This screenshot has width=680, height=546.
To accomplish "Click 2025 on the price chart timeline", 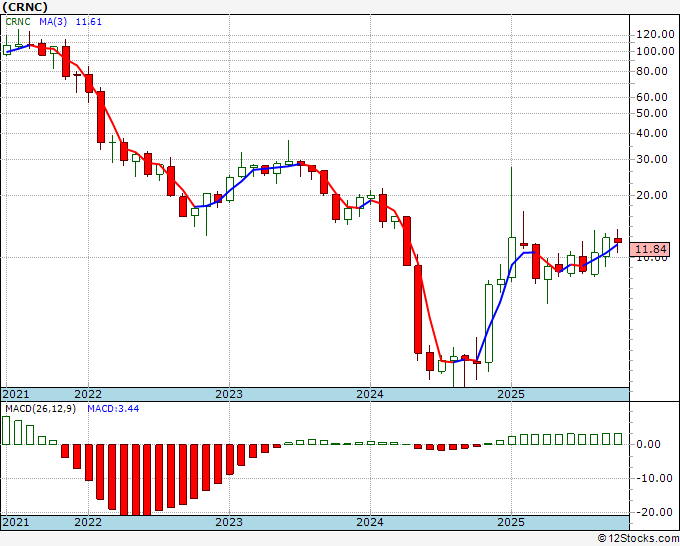I will coord(511,394).
